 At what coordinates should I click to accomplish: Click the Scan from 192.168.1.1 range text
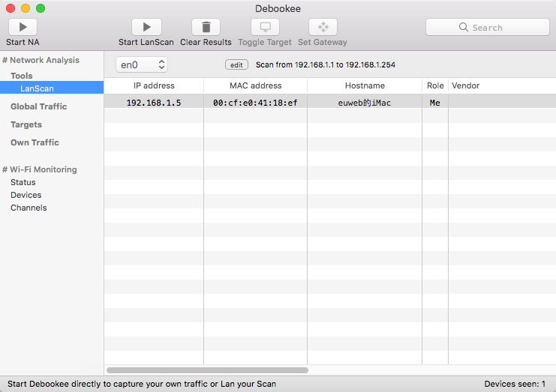(x=326, y=64)
